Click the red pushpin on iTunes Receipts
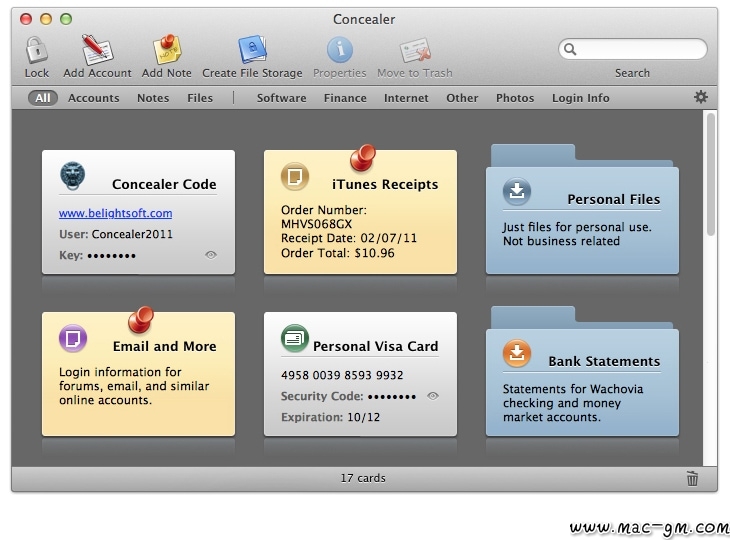Viewport: 730px width, 540px height. coord(363,157)
